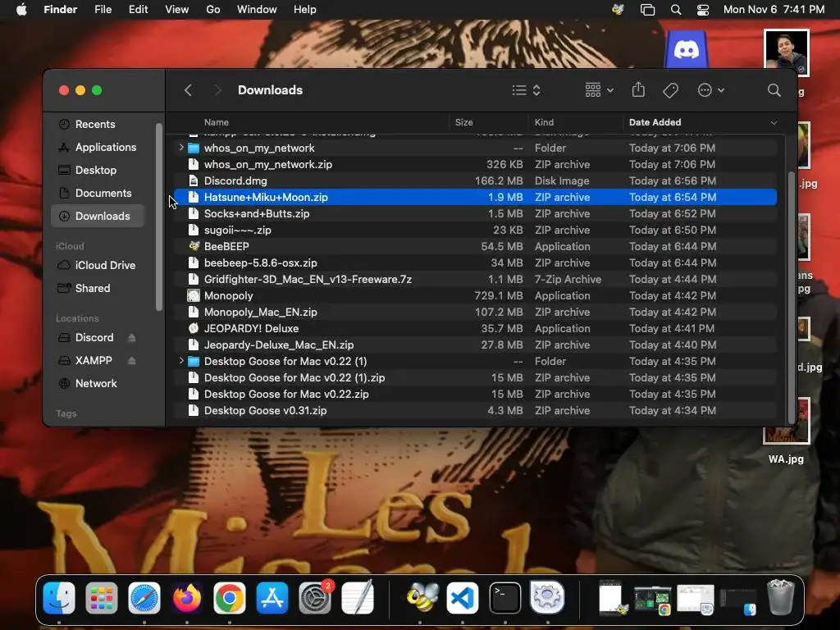The height and width of the screenshot is (630, 840).
Task: Eject the Discord volume
Action: pos(132,338)
